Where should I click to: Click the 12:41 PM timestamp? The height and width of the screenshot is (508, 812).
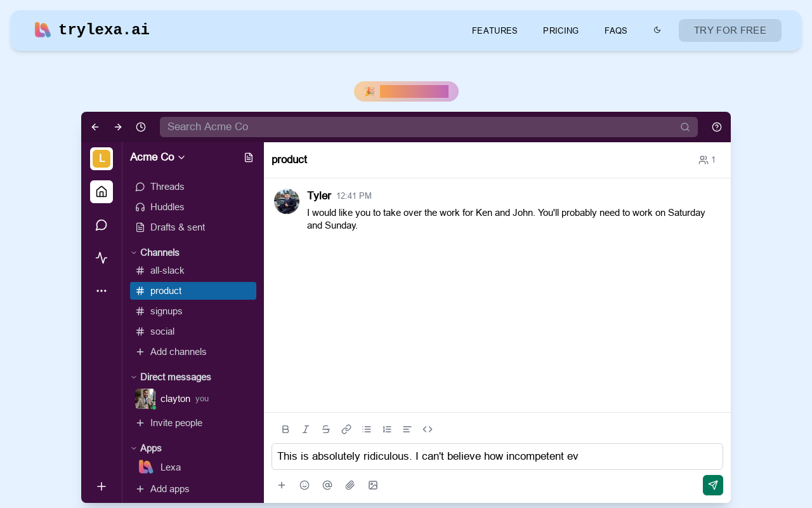tap(354, 196)
